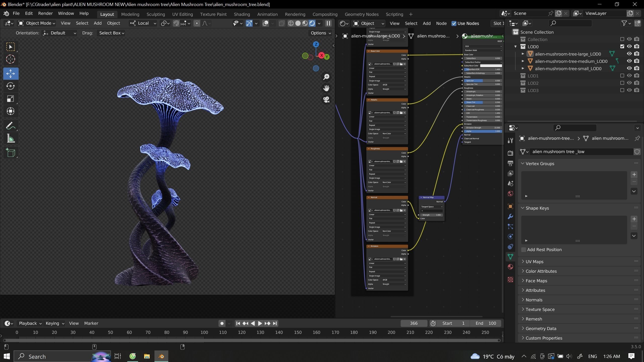Toggle LOD2 collection eye visibility

coord(629,83)
